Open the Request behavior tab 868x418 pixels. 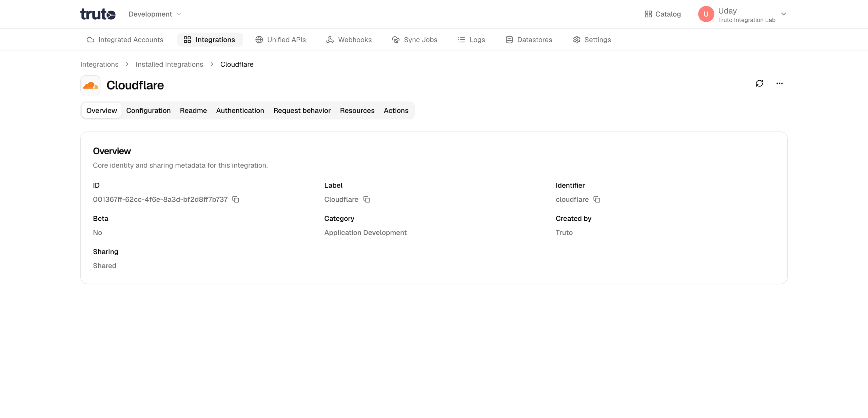click(302, 111)
